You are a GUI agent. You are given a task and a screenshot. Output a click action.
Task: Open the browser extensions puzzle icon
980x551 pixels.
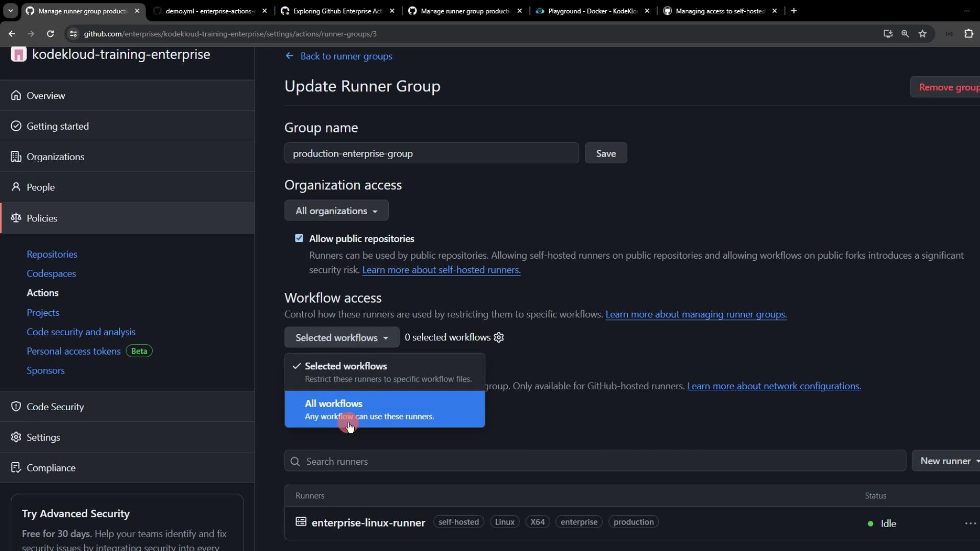tap(968, 34)
